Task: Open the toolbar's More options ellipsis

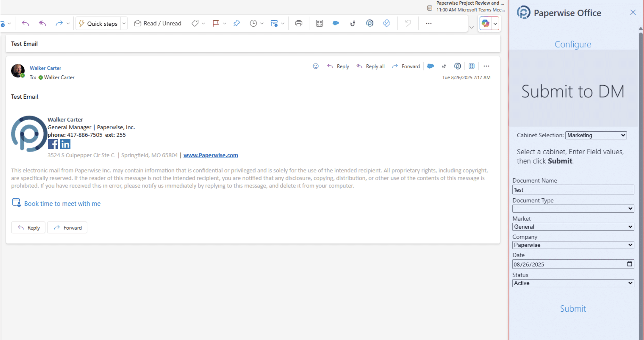Action: (429, 23)
